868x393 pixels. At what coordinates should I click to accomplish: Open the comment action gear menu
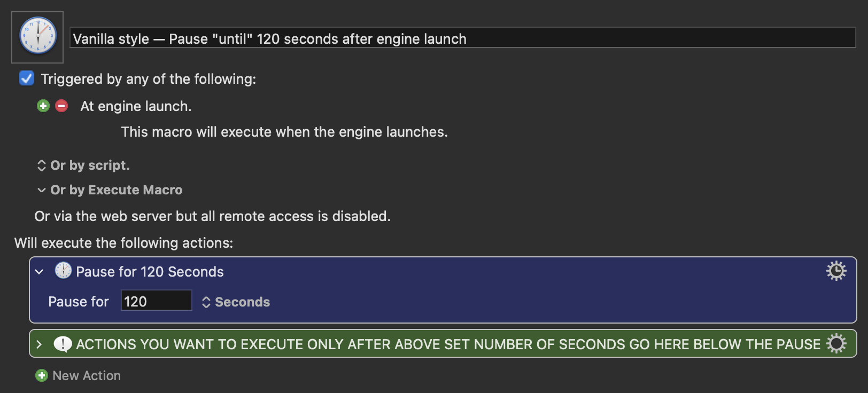(836, 343)
